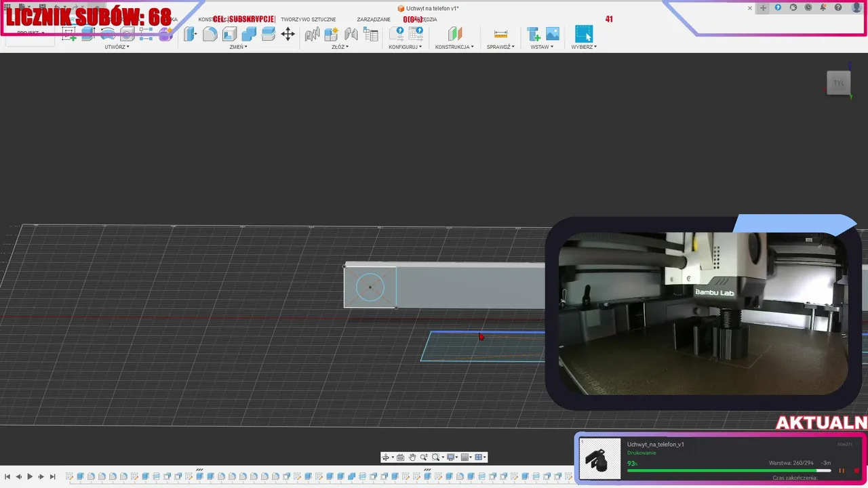Click the Look At navigation icon
This screenshot has height=488, width=868.
point(400,457)
